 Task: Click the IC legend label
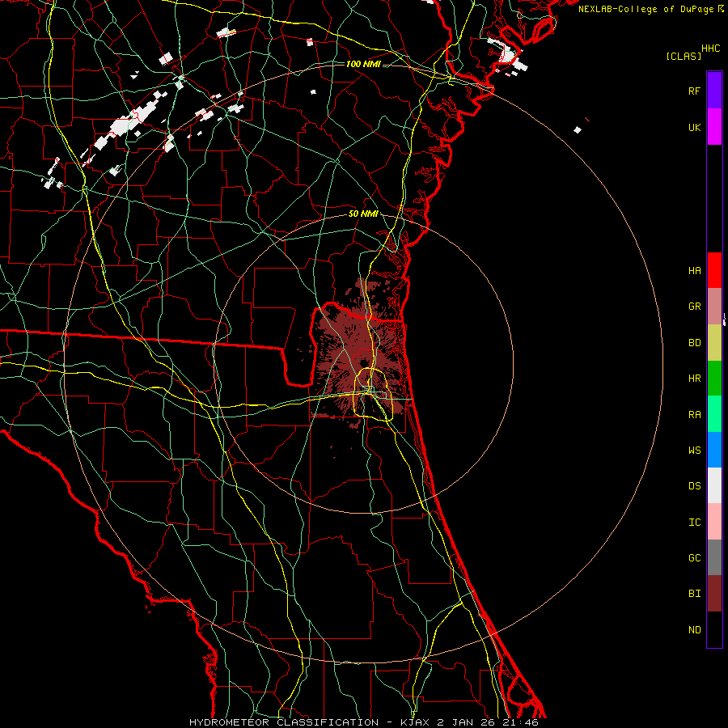click(x=694, y=523)
